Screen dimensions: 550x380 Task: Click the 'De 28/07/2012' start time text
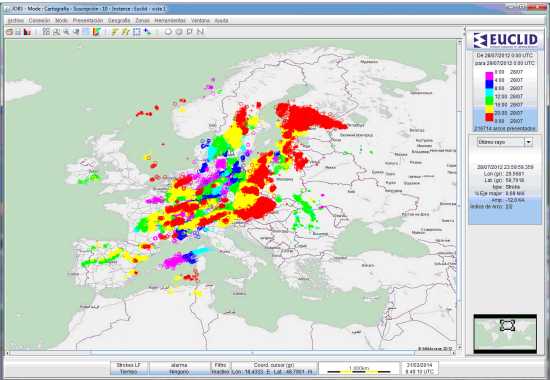[505, 55]
